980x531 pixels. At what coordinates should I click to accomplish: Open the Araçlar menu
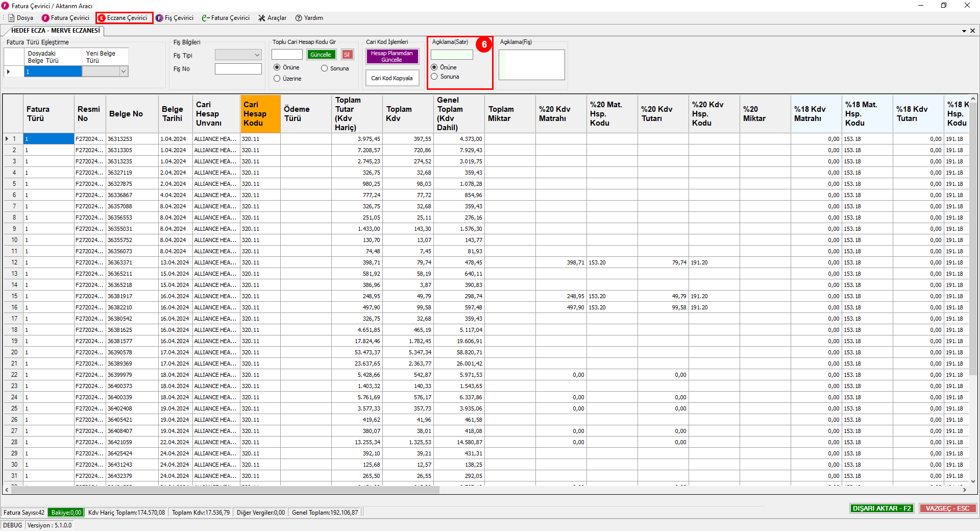pyautogui.click(x=272, y=18)
